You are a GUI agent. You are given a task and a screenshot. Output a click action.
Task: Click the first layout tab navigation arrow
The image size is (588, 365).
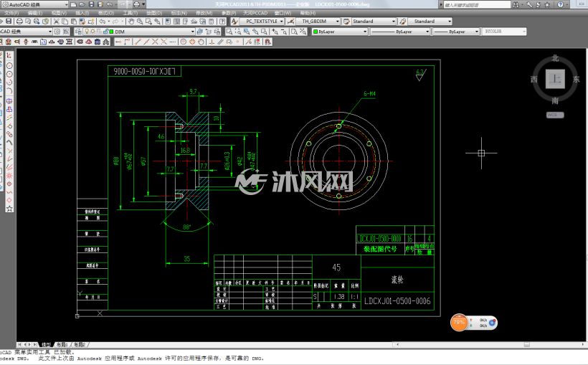[x=19, y=344]
